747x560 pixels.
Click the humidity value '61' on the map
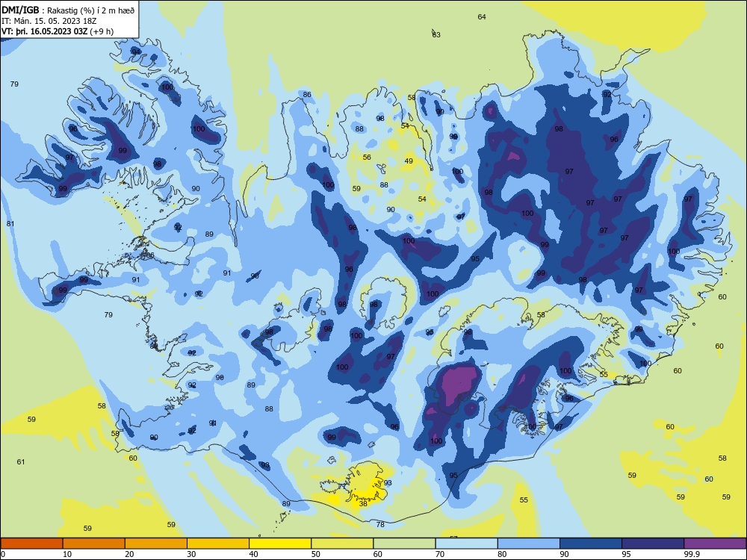(x=21, y=461)
